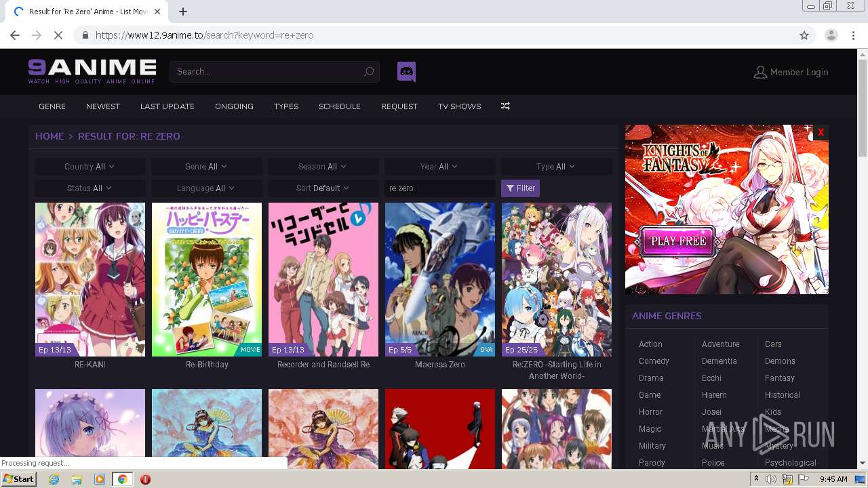The height and width of the screenshot is (488, 868).
Task: Open the GENRE menu
Action: point(52,106)
